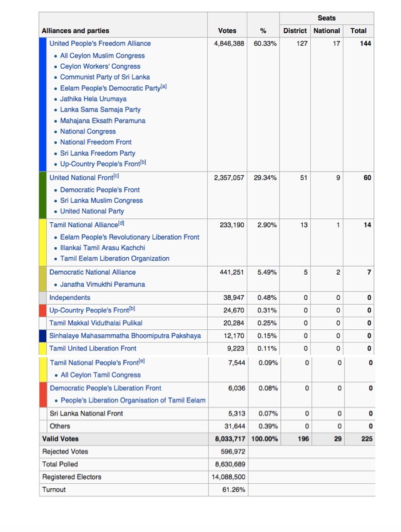
Task: Open Tamil National Alliance link
Action: pos(84,225)
